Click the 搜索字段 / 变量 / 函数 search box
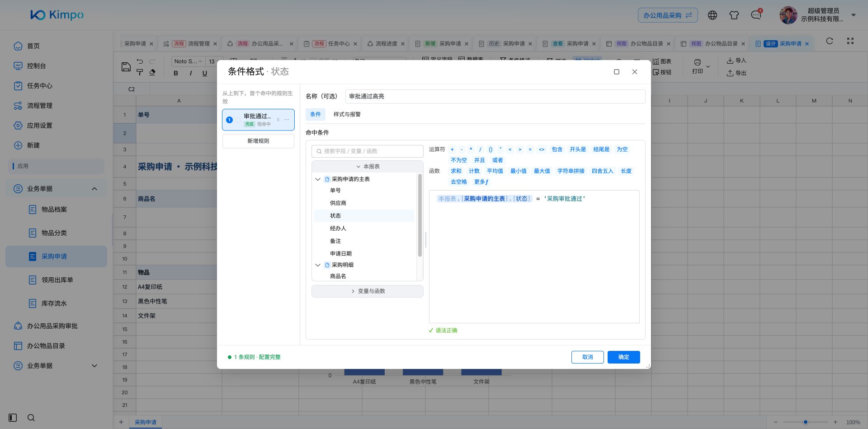Image resolution: width=868 pixels, height=429 pixels. 368,151
